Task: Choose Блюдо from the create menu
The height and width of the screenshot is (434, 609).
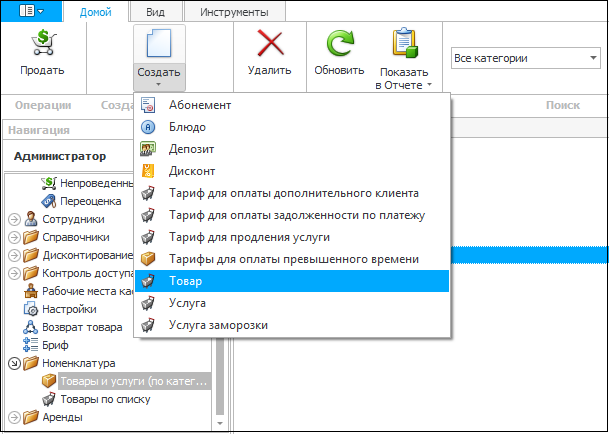Action: [x=292, y=127]
